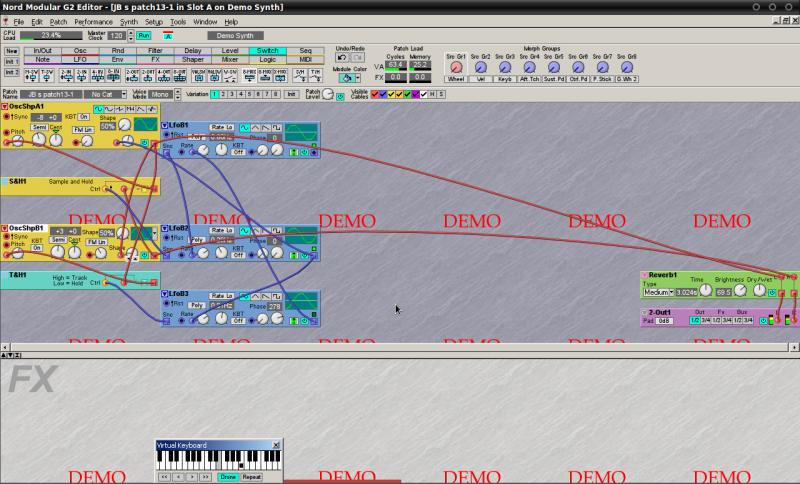Click the Patch Name field
This screenshot has height=484, width=800.
tap(51, 94)
